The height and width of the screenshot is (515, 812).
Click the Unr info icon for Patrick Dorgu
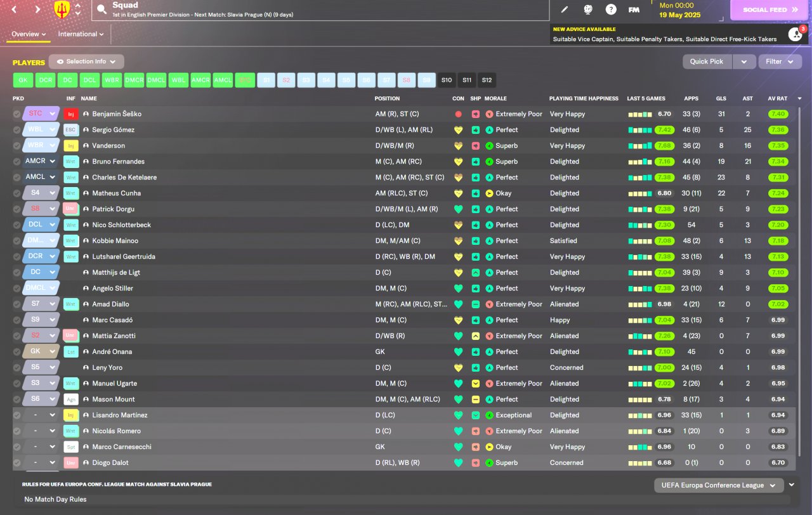tap(71, 209)
